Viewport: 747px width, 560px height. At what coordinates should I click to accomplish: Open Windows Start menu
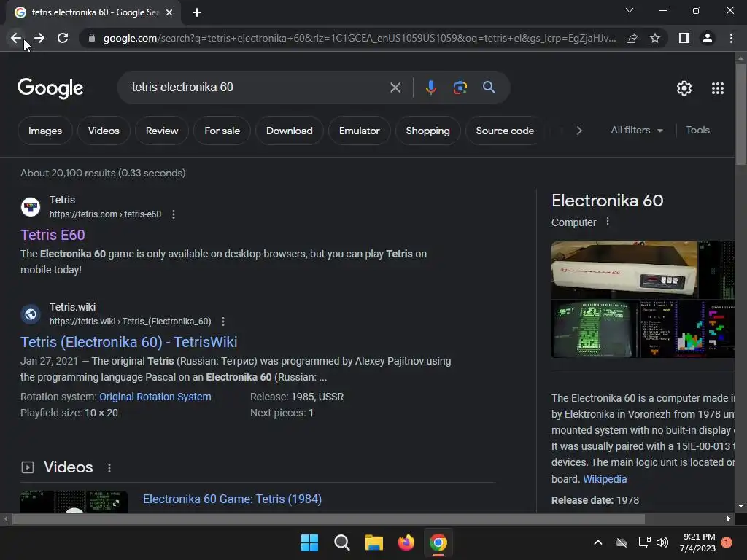[x=309, y=542]
